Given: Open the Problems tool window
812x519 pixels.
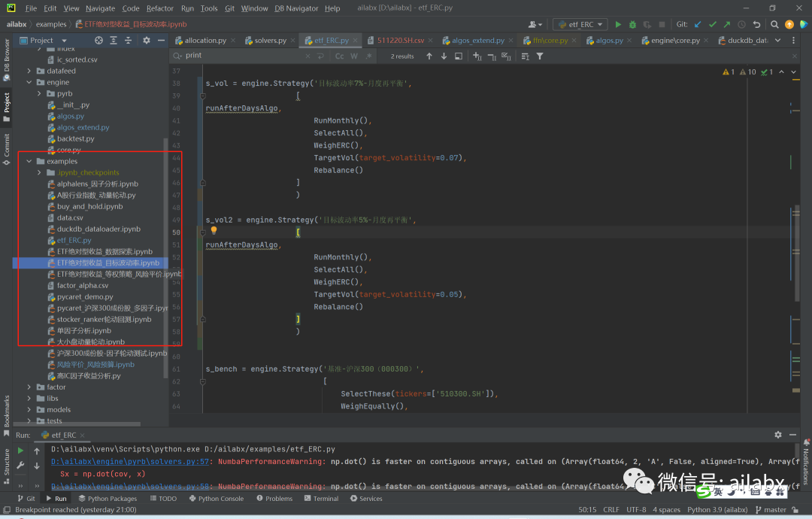Looking at the screenshot, I should pos(274,498).
